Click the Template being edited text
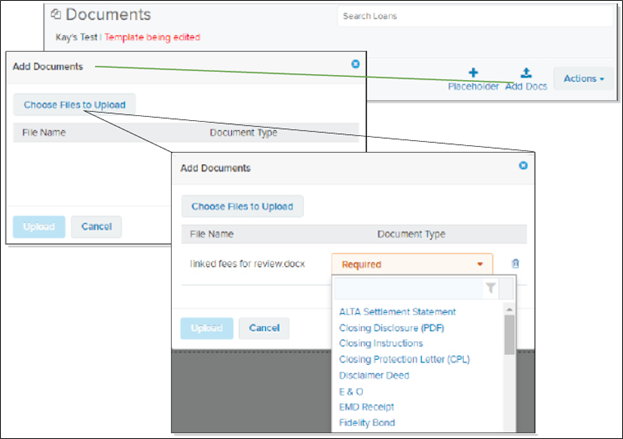The image size is (623, 439). point(152,37)
